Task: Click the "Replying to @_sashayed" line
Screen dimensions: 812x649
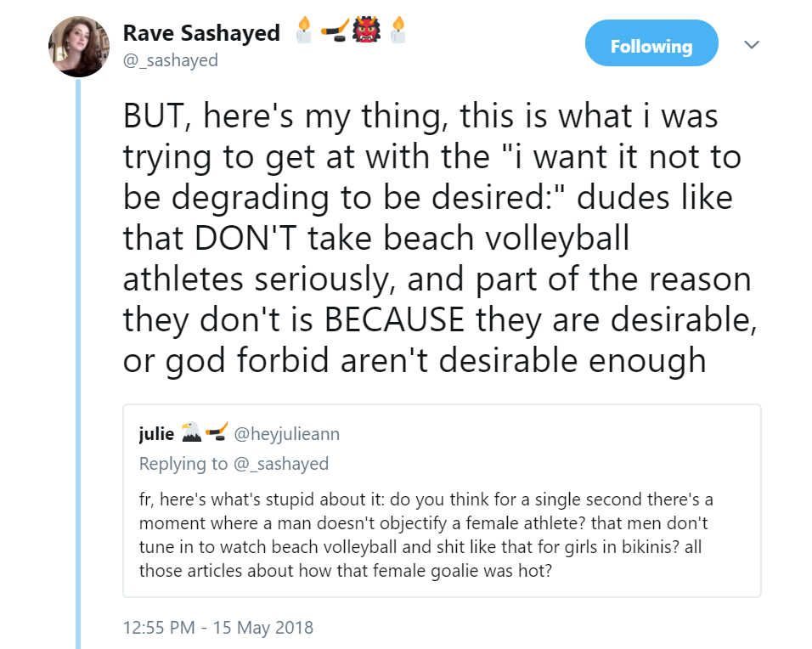Action: (234, 464)
